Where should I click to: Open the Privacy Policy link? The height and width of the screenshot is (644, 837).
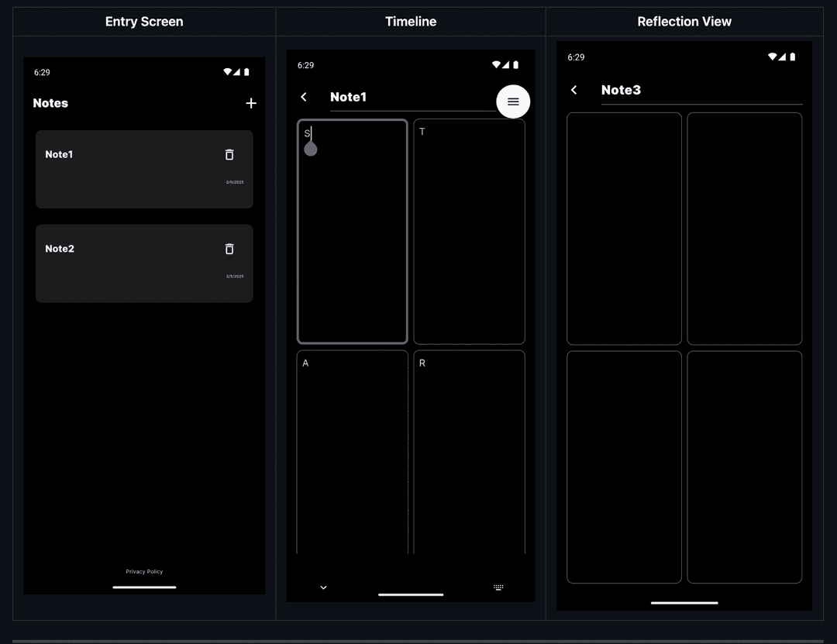coord(144,571)
